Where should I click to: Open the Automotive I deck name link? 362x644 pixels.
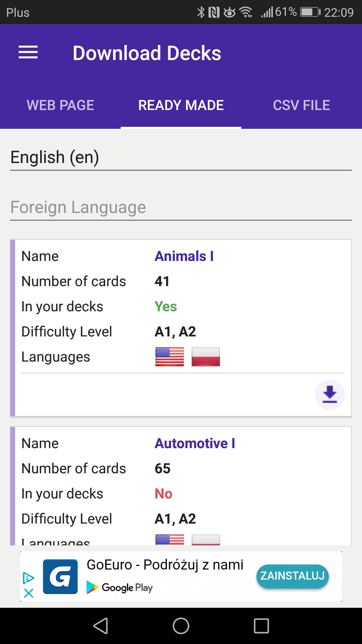coord(195,443)
